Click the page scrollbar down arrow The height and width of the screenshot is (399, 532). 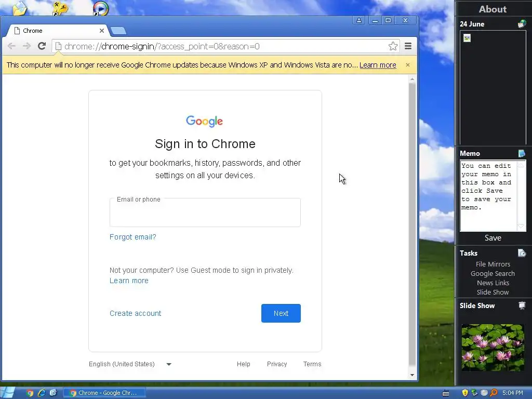pyautogui.click(x=412, y=375)
